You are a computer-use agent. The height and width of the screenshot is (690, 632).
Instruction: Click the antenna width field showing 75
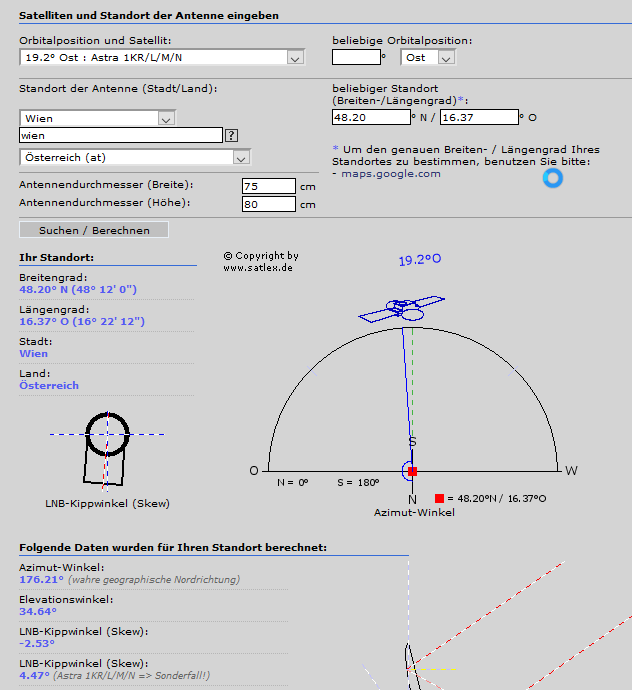pos(268,186)
